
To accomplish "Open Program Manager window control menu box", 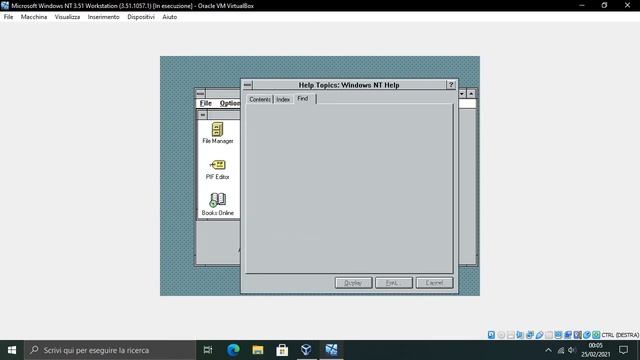I will click(200, 93).
